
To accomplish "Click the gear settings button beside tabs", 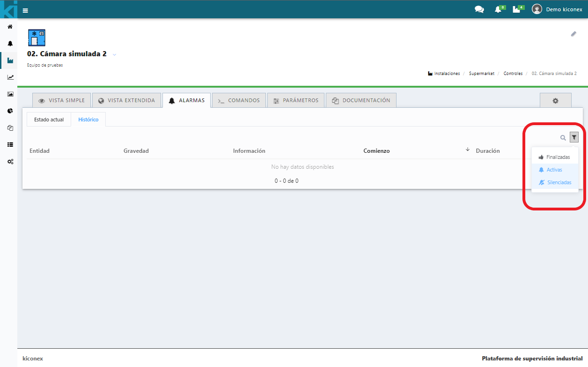I will 555,101.
